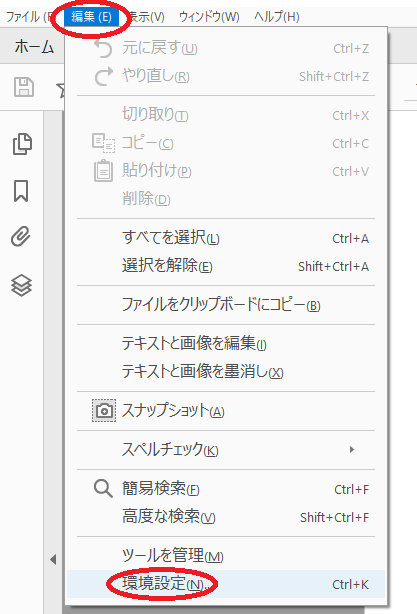Click テキストと画像を墨消し option

226,371
